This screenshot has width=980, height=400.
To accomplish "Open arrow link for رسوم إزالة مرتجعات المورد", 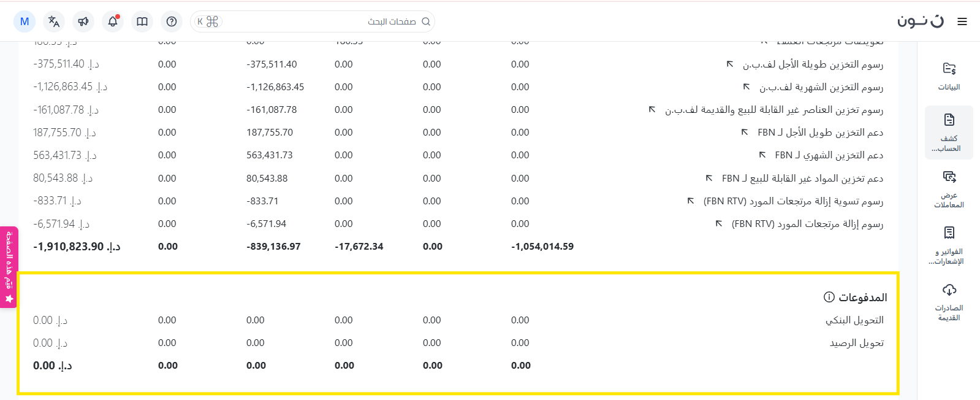I will [719, 224].
